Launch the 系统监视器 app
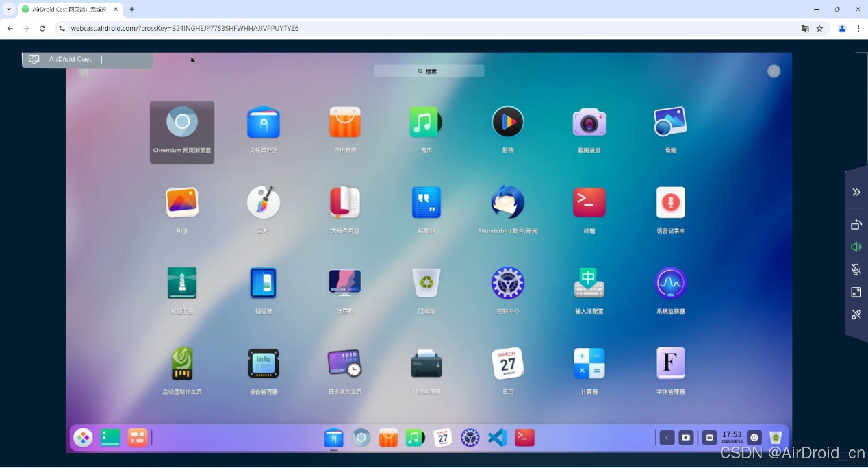868x468 pixels. click(x=670, y=283)
